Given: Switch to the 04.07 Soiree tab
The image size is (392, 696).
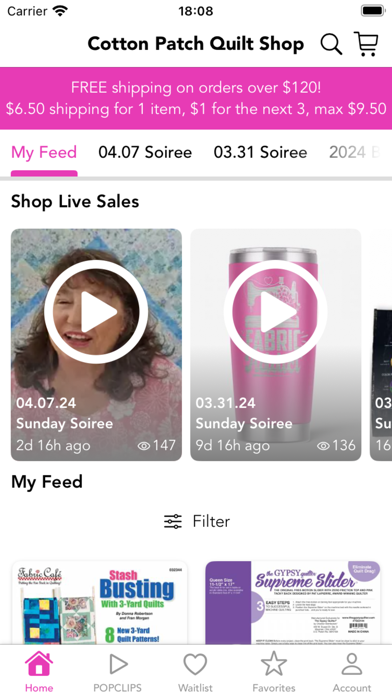Looking at the screenshot, I should point(145,152).
